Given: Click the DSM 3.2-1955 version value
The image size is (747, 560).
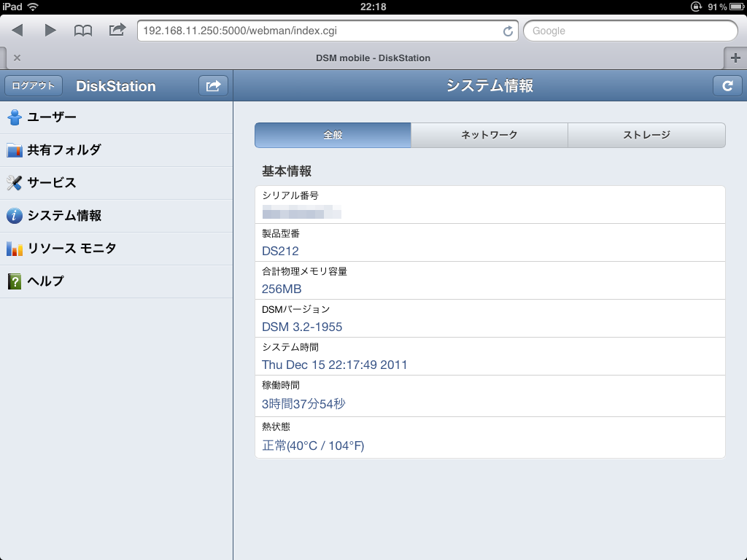Looking at the screenshot, I should 302,327.
